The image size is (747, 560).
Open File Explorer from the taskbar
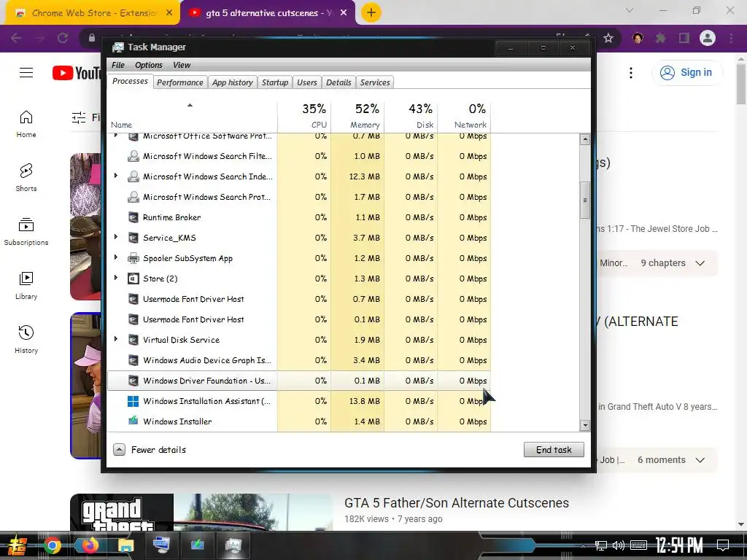pos(125,545)
